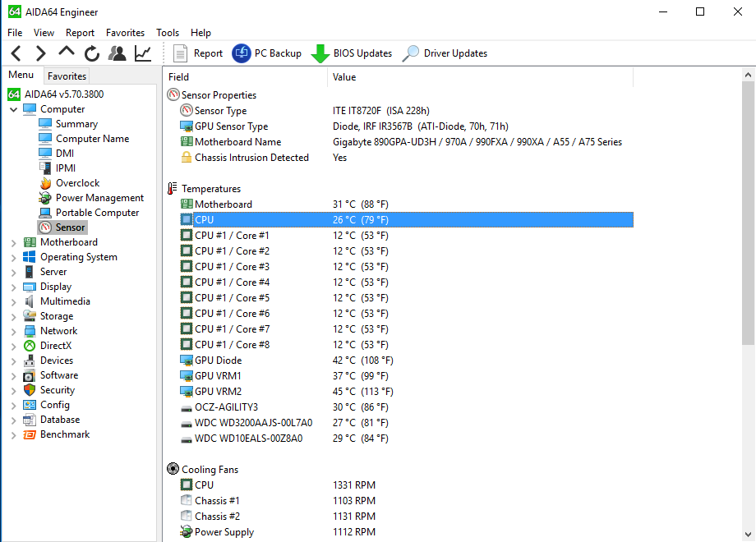Click the PC Backup icon
This screenshot has width=756, height=542.
tap(242, 53)
